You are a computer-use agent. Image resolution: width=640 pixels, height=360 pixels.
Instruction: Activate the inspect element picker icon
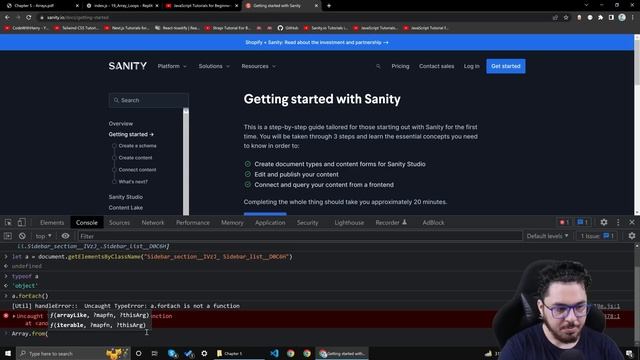click(x=8, y=222)
